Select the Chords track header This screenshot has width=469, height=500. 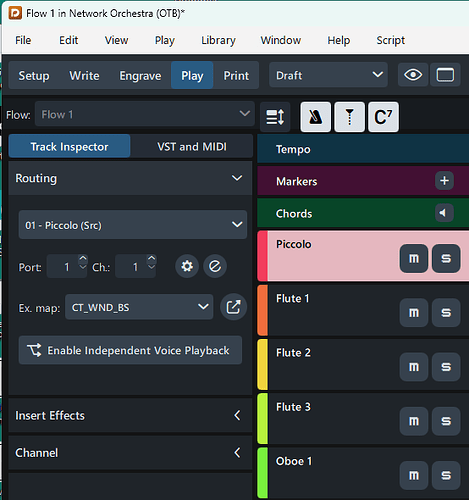coord(363,213)
